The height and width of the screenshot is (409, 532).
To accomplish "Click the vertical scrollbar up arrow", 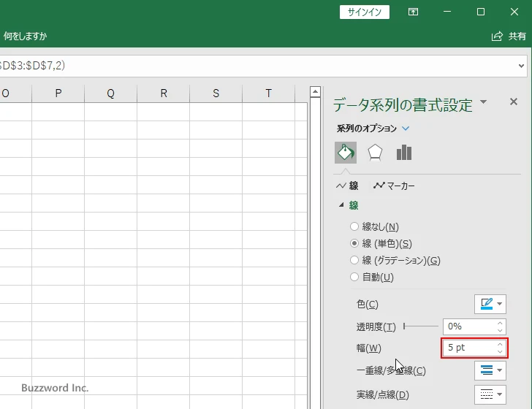I will pos(315,91).
